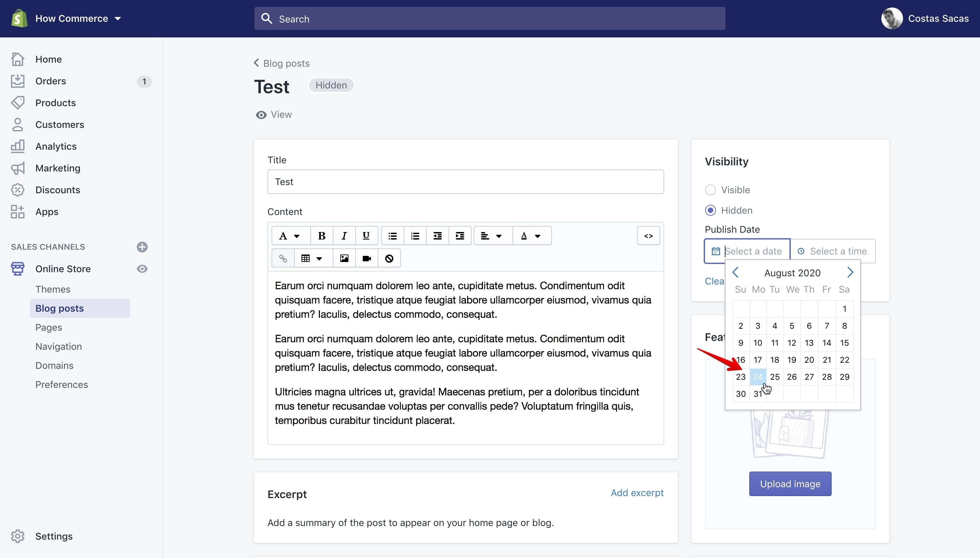This screenshot has width=980, height=558.
Task: Click the insert image icon
Action: coord(344,258)
